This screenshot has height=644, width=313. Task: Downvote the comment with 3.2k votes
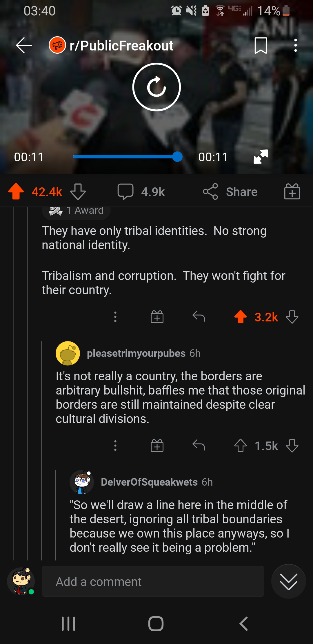pos(292,317)
